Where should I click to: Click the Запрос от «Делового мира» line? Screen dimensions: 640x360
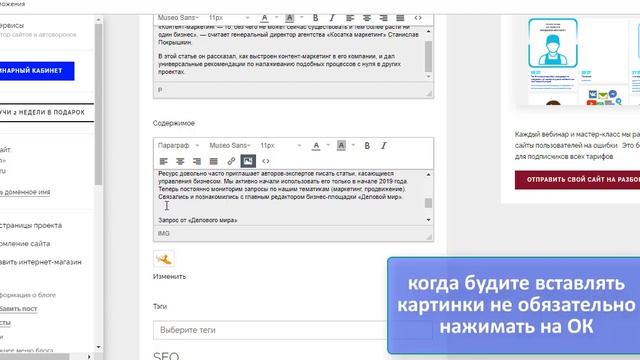pos(198,220)
